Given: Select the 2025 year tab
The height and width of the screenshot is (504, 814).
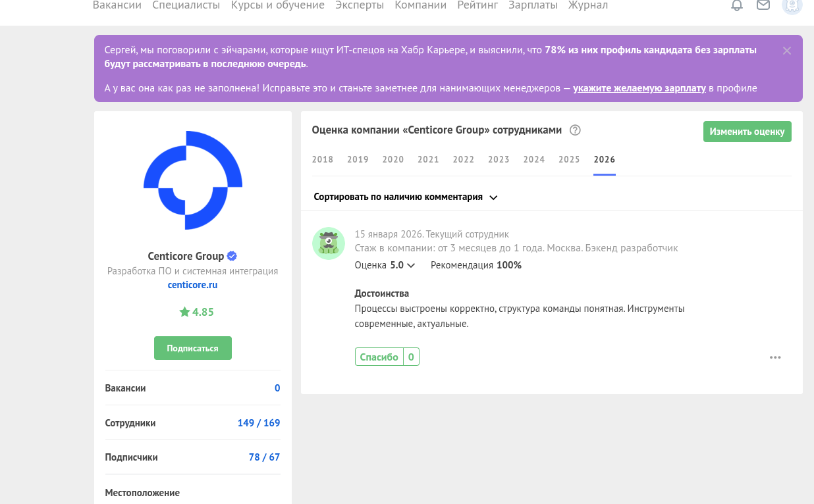Looking at the screenshot, I should (x=569, y=160).
